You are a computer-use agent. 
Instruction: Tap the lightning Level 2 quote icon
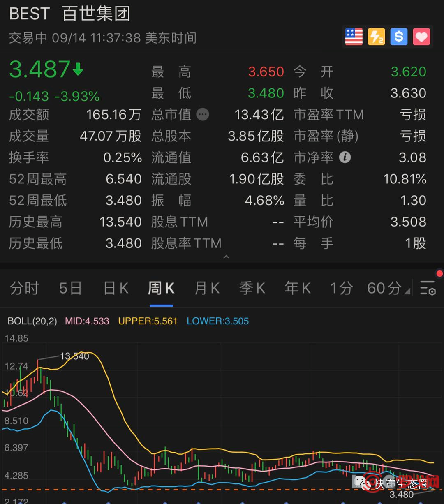coord(376,37)
